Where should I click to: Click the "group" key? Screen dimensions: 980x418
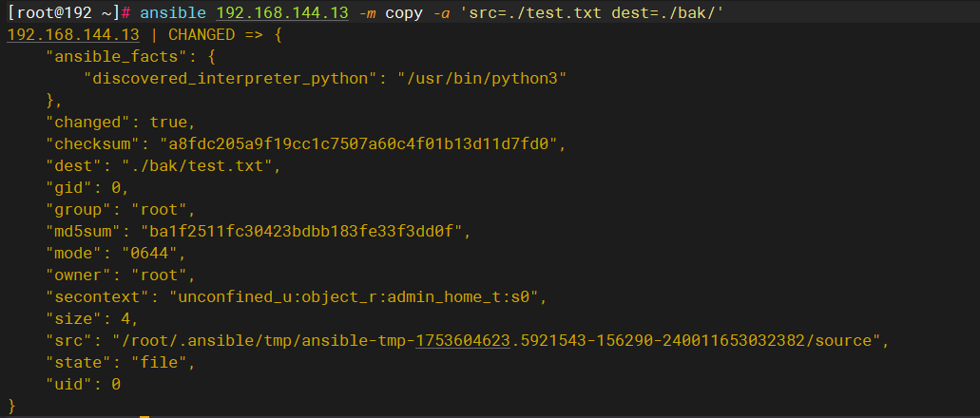[x=80, y=209]
